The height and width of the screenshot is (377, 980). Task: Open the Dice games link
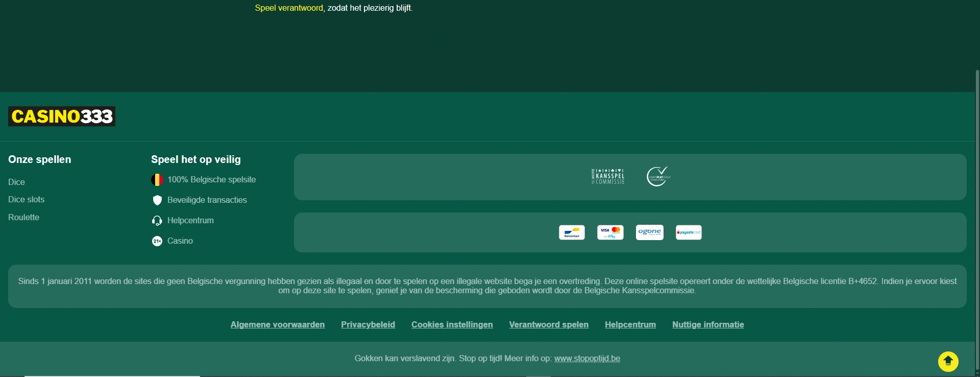(16, 182)
